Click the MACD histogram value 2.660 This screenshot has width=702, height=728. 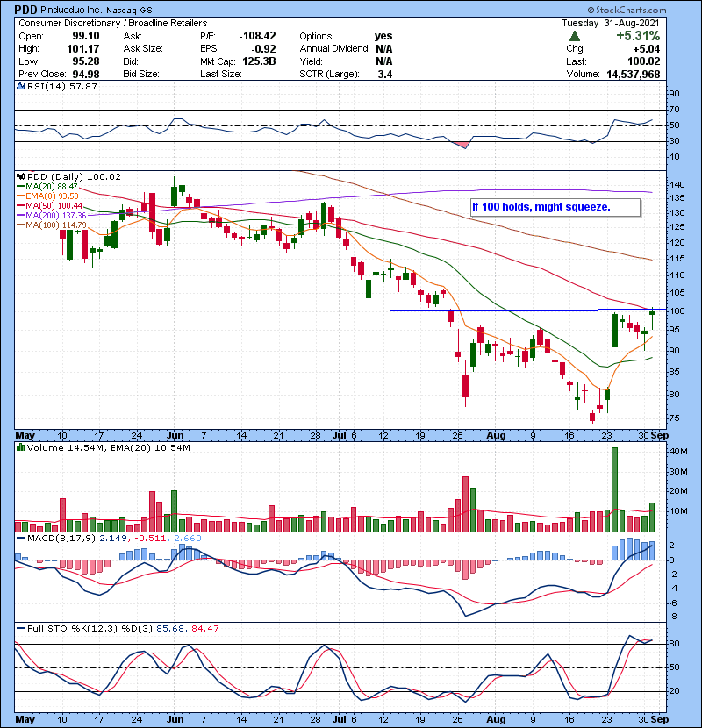188,539
